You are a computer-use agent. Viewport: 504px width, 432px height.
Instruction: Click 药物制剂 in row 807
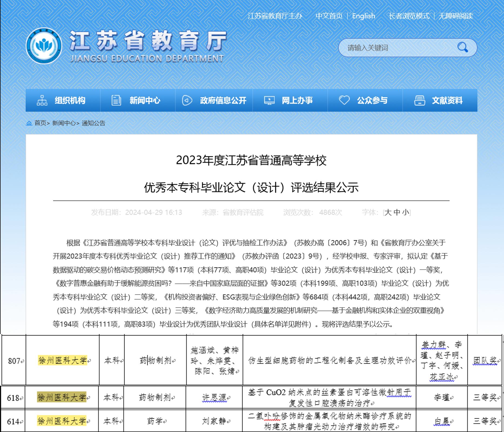click(x=156, y=361)
